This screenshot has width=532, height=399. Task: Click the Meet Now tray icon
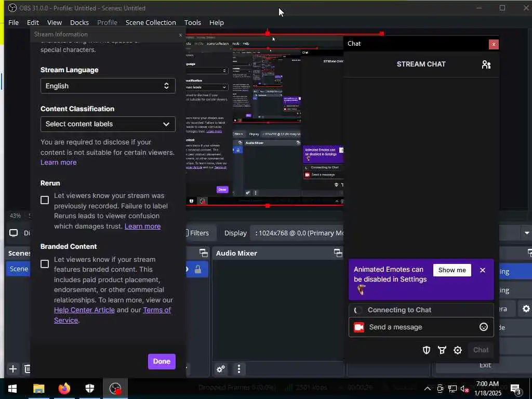point(440,389)
